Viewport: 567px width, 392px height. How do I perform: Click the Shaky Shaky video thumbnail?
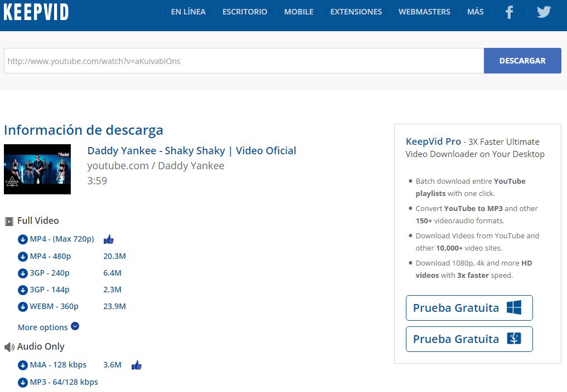[37, 169]
